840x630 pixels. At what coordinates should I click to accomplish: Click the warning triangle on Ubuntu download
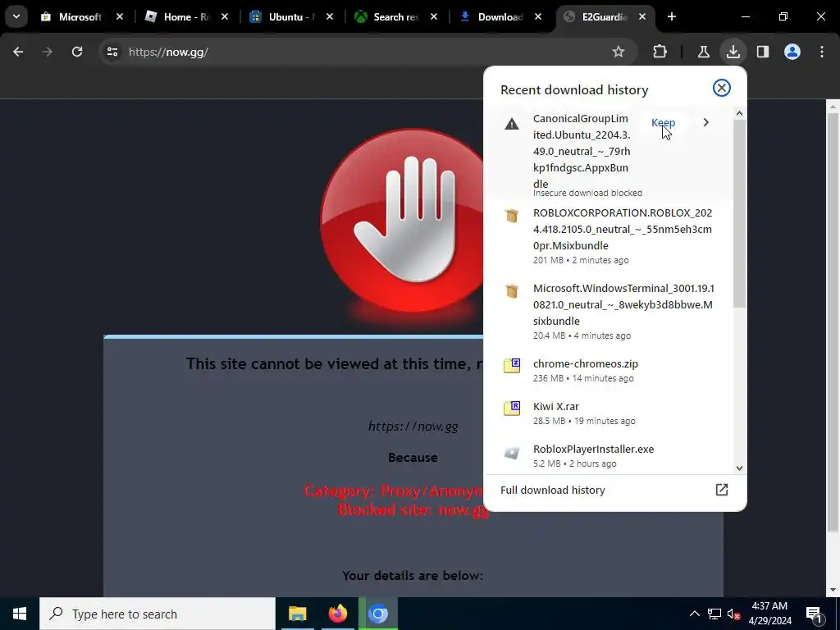[512, 125]
